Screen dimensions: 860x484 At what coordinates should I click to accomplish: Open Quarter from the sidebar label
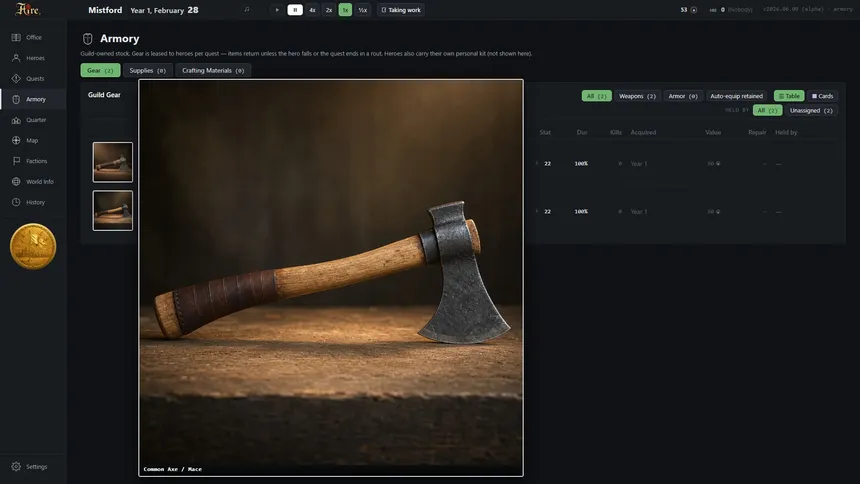(x=36, y=120)
